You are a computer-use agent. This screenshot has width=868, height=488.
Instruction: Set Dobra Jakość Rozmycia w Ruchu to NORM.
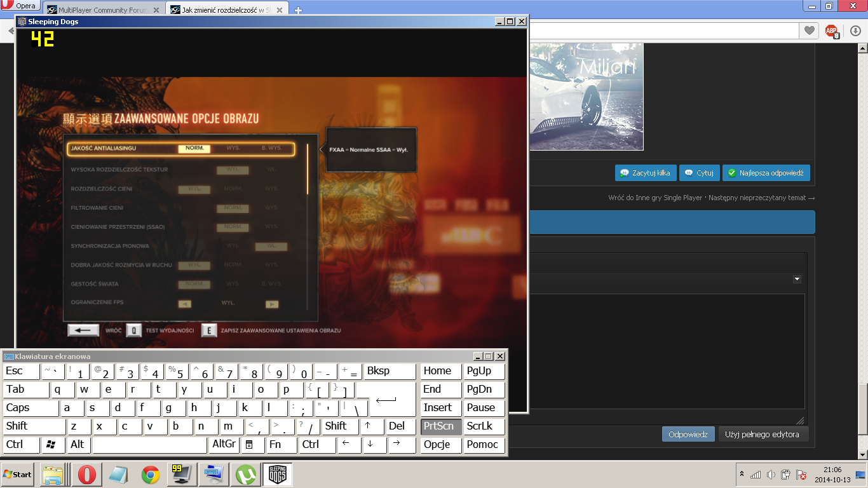[233, 265]
